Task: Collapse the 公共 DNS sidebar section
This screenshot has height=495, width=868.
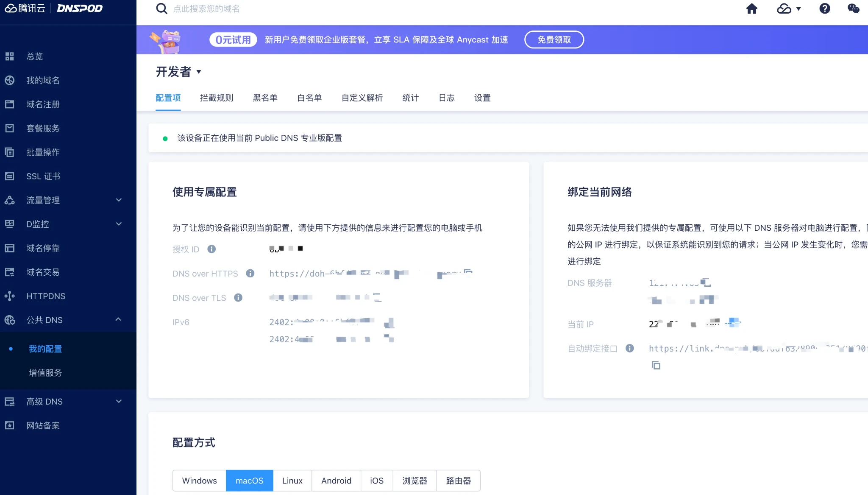Action: click(119, 319)
